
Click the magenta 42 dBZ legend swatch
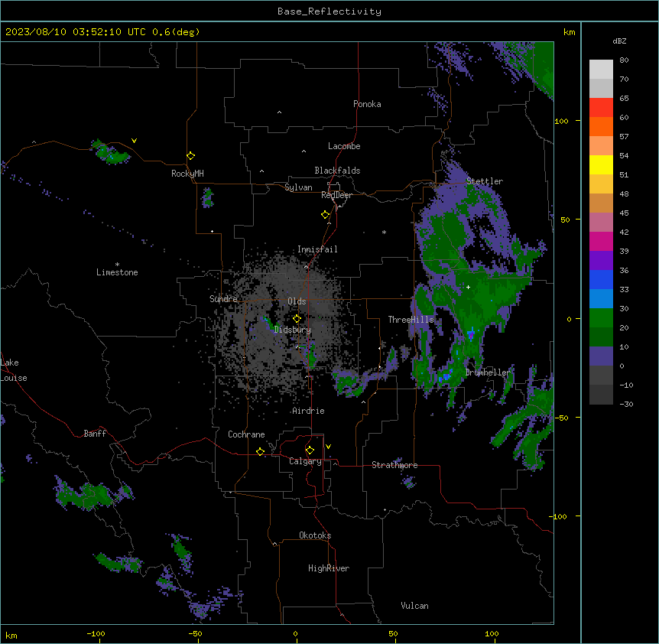coord(601,241)
